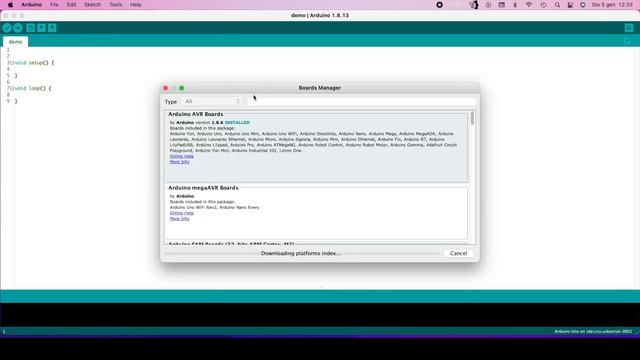Screen dimensions: 640x360
Task: Open More Info link for Arduino AVR Boards
Action: coord(179,162)
